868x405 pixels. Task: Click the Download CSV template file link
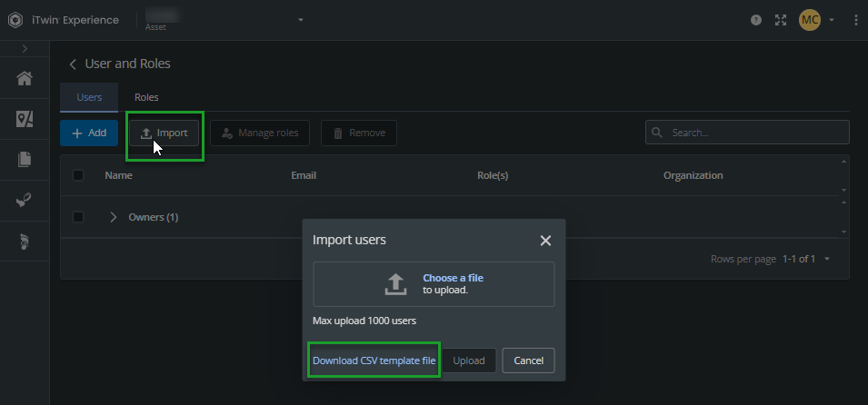(374, 361)
